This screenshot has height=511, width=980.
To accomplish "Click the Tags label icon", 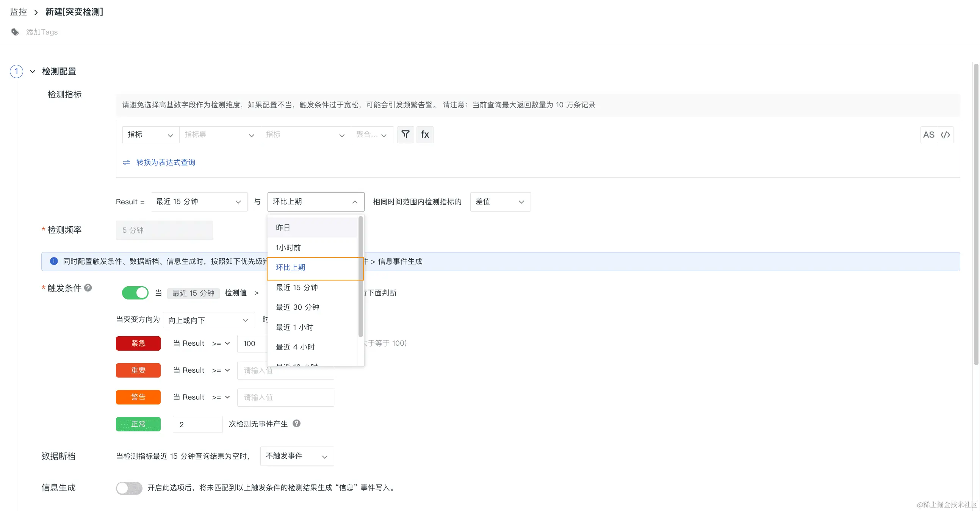I will click(x=15, y=32).
